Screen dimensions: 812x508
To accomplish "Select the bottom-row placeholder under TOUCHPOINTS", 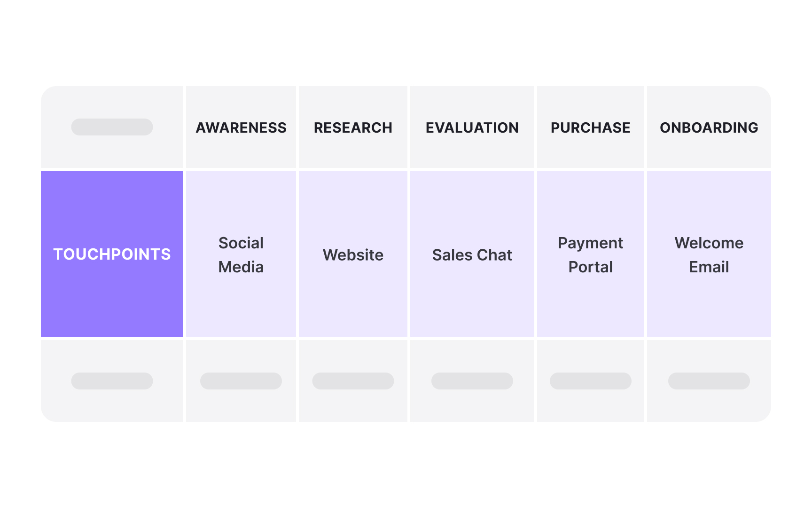I will (x=112, y=381).
